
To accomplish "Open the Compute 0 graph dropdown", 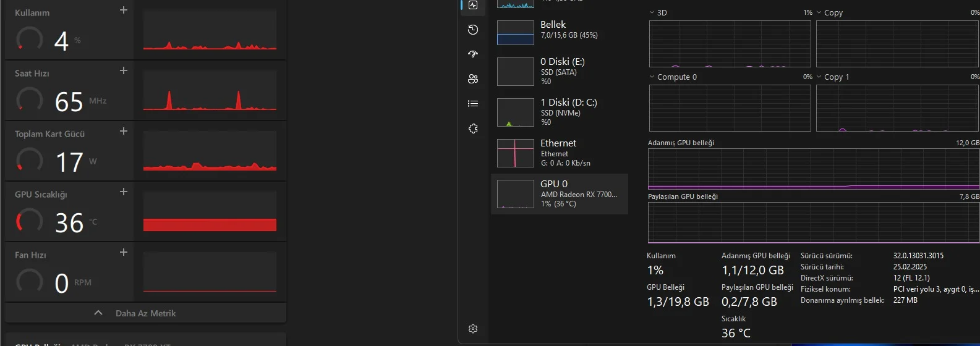I will tap(652, 77).
